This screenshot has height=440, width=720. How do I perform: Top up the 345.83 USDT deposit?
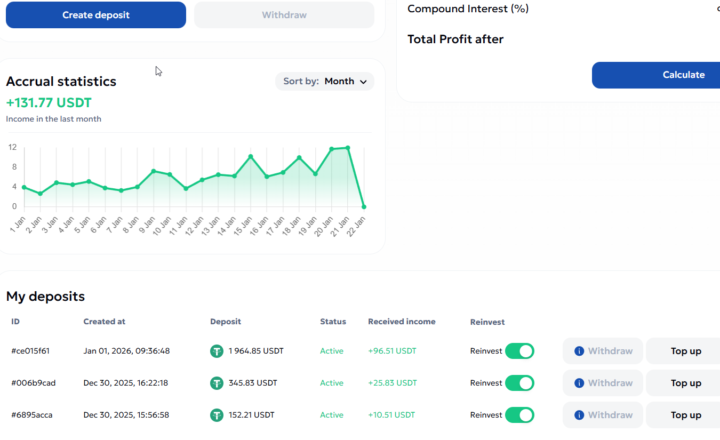tap(685, 383)
